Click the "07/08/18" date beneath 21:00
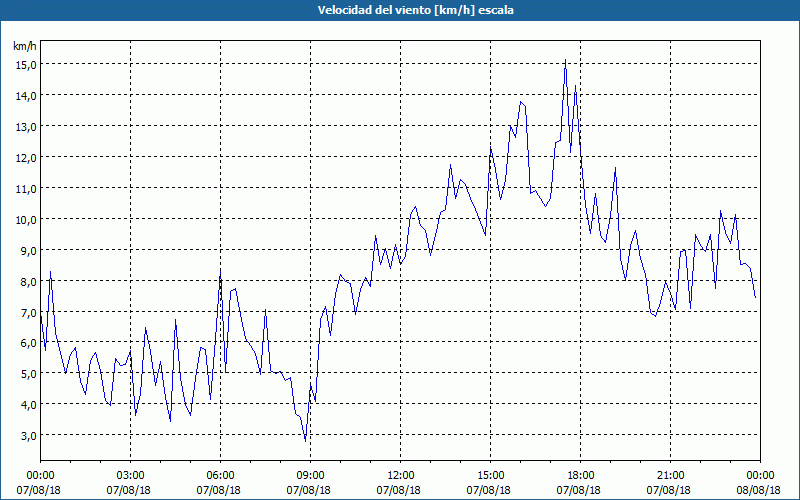 coord(669,490)
